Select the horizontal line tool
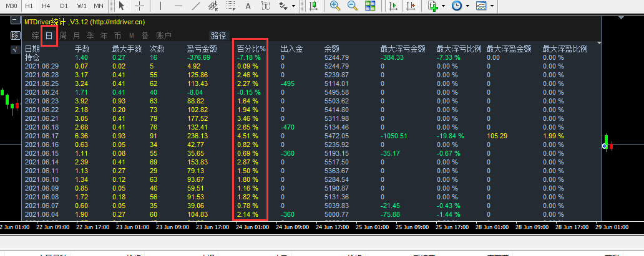Image resolution: width=644 pixels, height=256 pixels. click(x=179, y=6)
